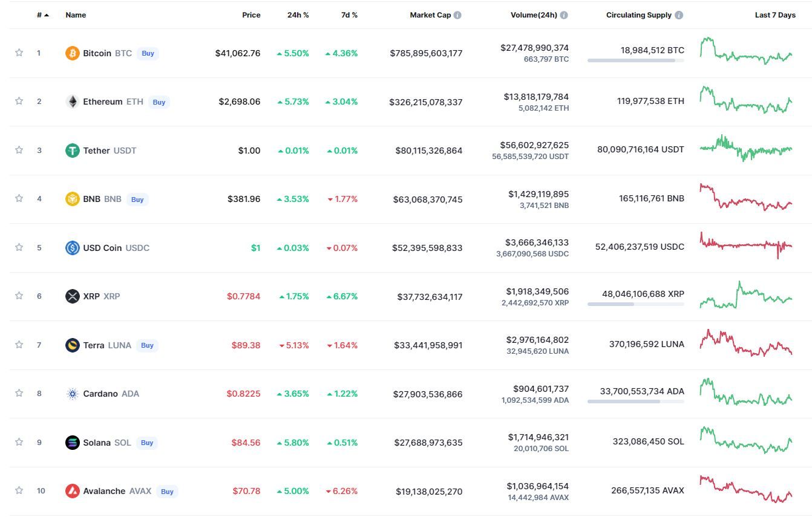Click the Ethereum diamond logo
This screenshot has height=517, width=812.
click(x=73, y=102)
